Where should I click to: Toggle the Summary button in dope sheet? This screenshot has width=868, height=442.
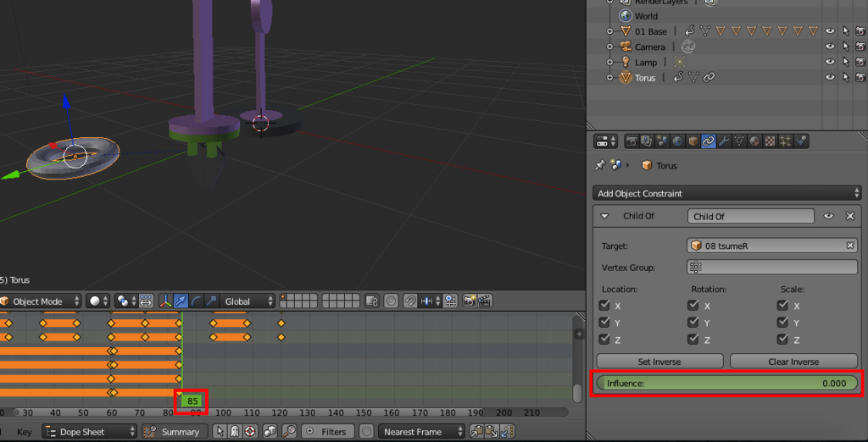[x=175, y=432]
